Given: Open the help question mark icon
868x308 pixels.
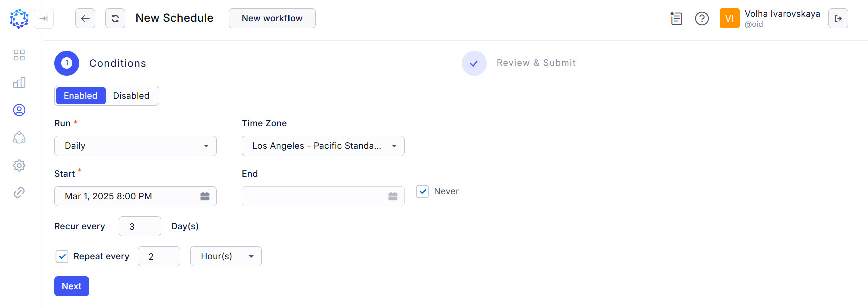Looking at the screenshot, I should 702,19.
